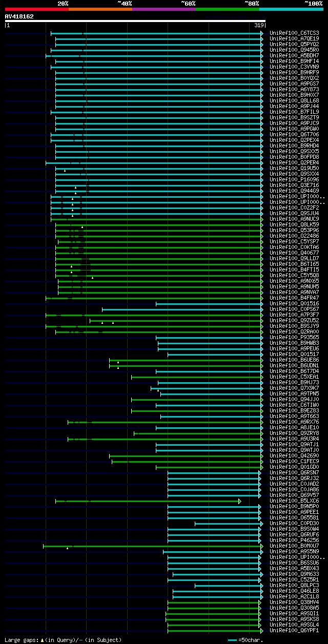Select the UniRef100_Q8LK59 label

[x=294, y=225]
